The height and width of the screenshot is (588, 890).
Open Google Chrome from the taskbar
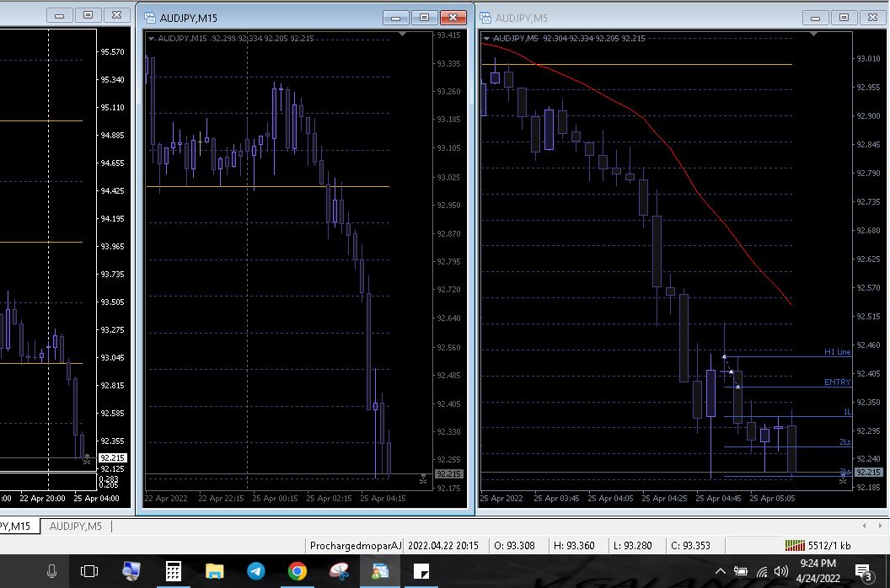coord(297,571)
